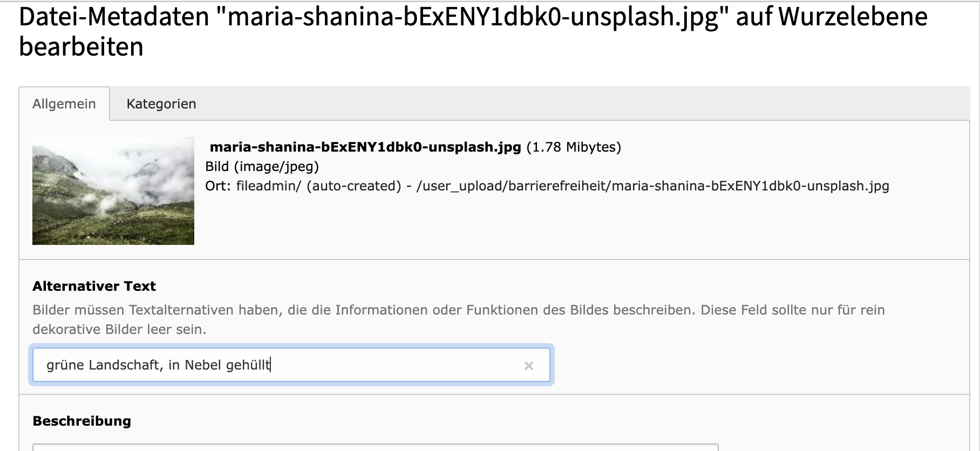
Task: Clear the Alternativer Text field with the x icon
Action: [528, 366]
